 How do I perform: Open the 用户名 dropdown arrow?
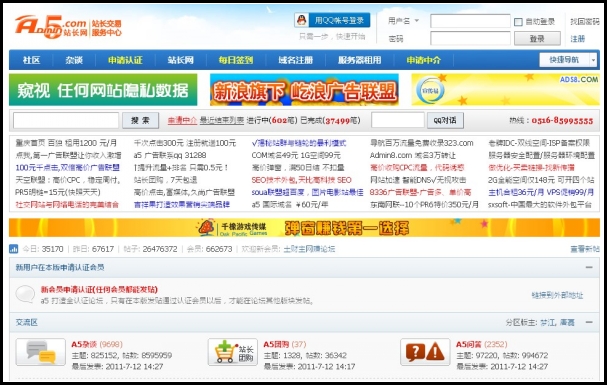point(417,21)
